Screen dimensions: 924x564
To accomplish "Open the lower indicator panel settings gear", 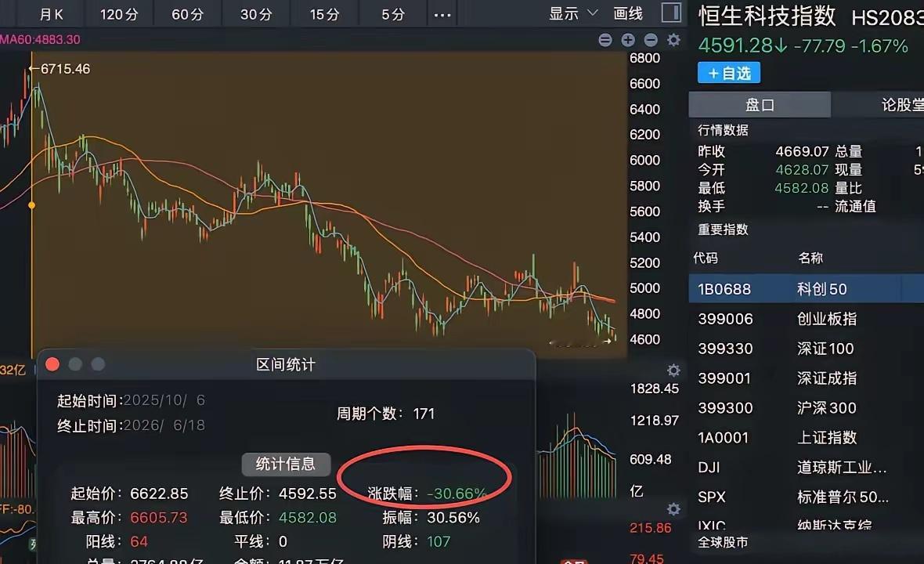I will tap(673, 508).
